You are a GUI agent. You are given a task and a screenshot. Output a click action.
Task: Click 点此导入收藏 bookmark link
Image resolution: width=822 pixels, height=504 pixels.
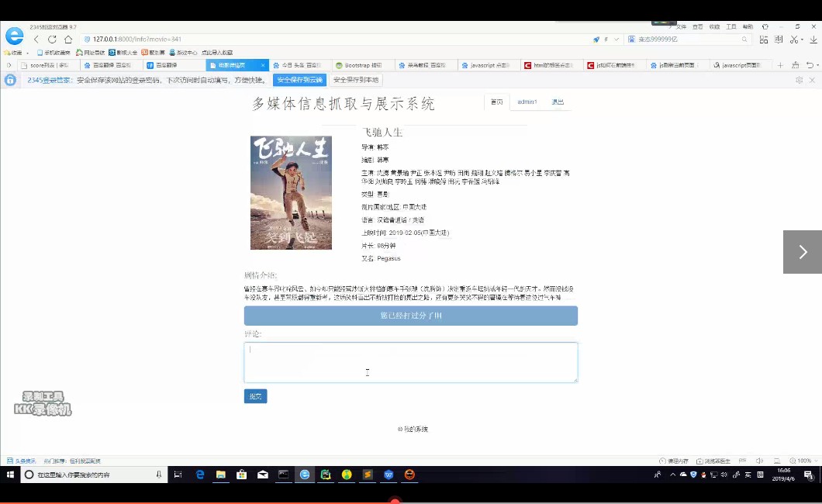217,53
